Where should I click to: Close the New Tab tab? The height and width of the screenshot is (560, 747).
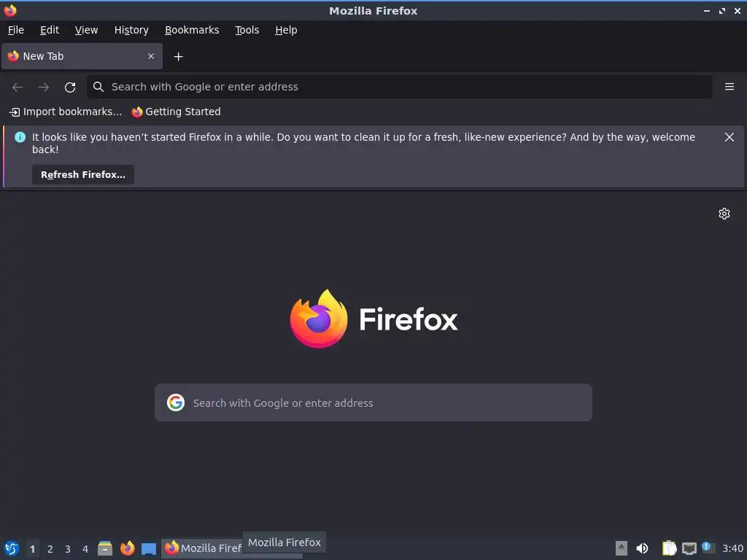point(151,56)
